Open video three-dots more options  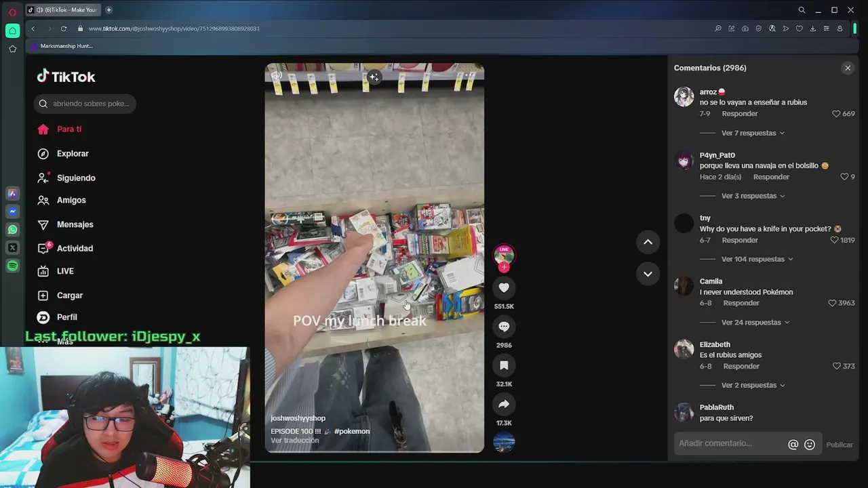click(470, 76)
